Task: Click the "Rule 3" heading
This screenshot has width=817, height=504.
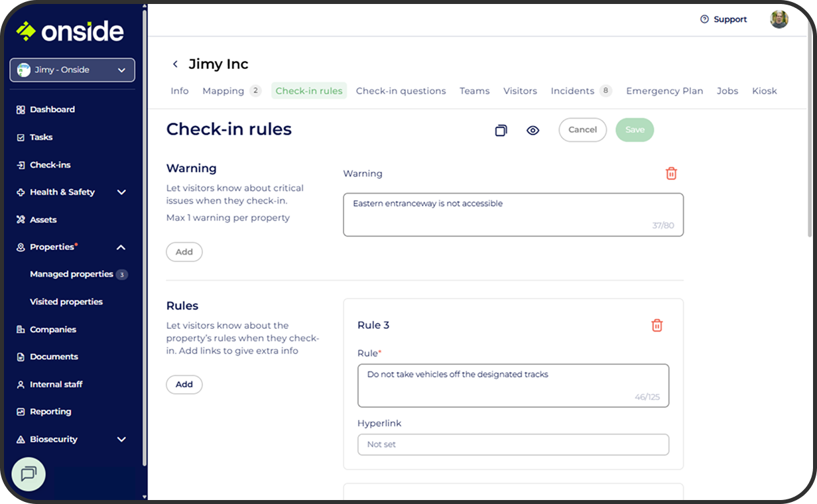Action: tap(373, 325)
